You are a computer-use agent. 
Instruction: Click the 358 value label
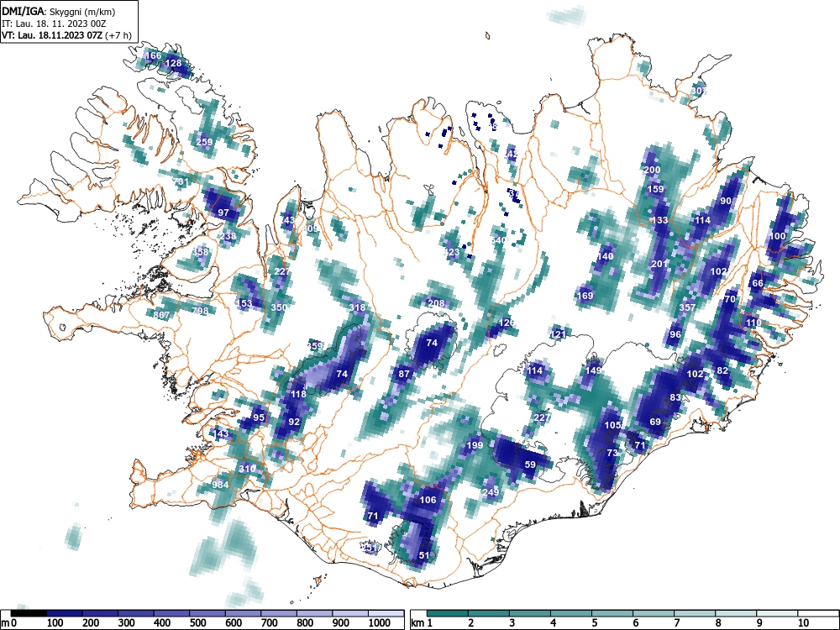click(201, 252)
